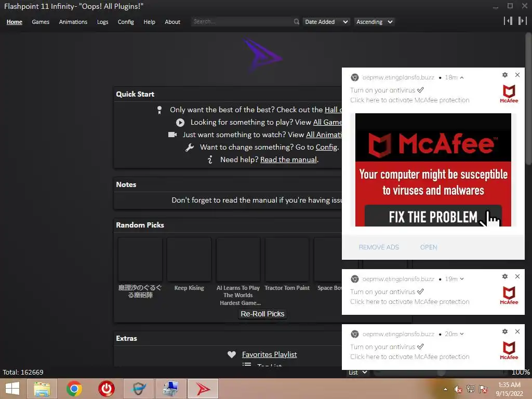Click the Re-Roll Picks button
The image size is (532, 399).
point(262,314)
